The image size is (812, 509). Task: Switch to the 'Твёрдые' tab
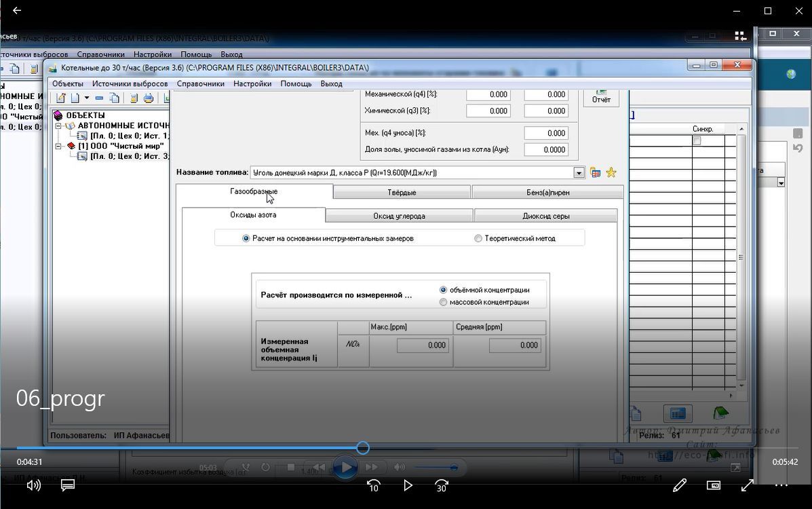[x=402, y=193]
